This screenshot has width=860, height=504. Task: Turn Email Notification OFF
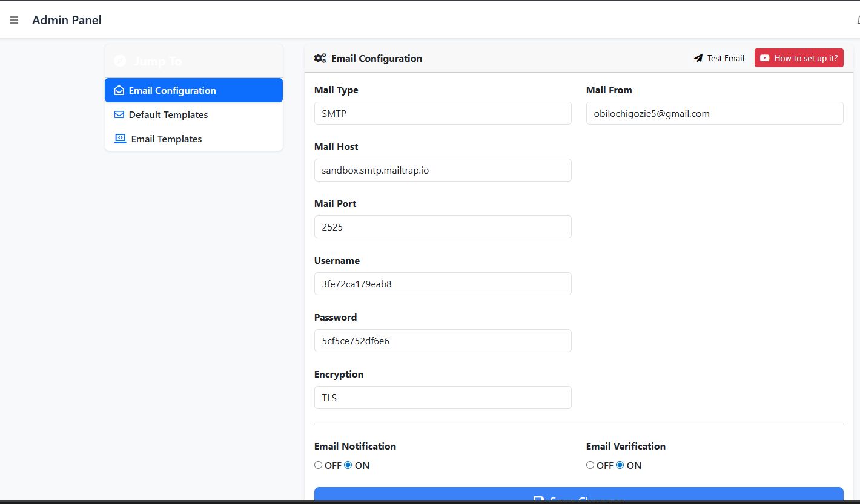tap(318, 465)
